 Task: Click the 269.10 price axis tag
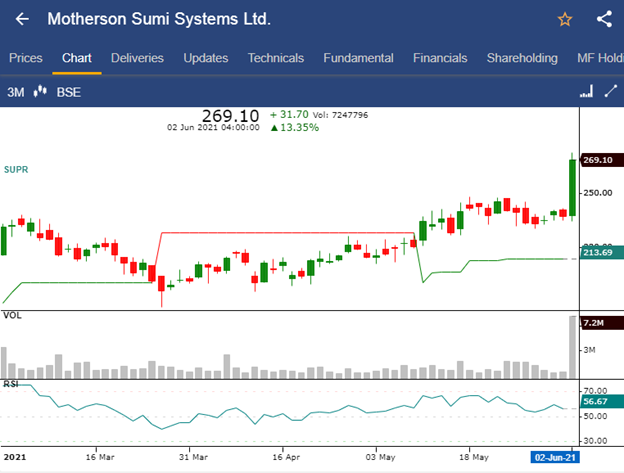pos(602,160)
